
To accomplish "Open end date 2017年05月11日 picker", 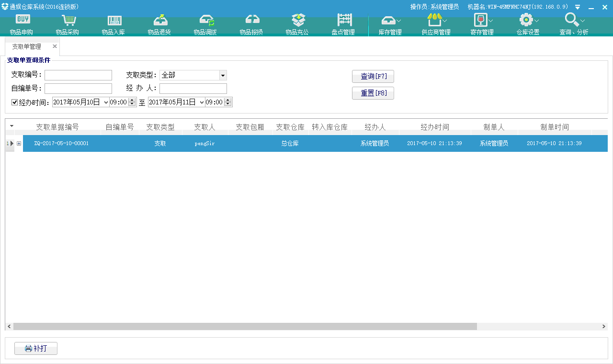I will tap(202, 102).
